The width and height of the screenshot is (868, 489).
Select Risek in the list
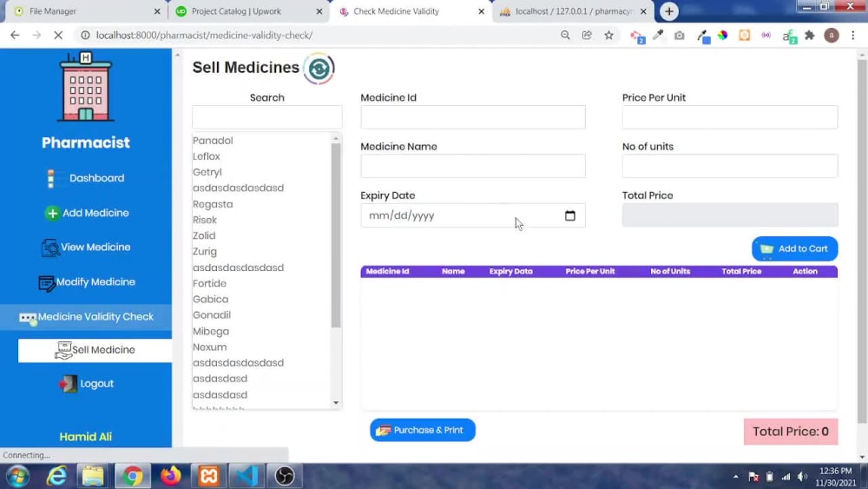pyautogui.click(x=205, y=220)
